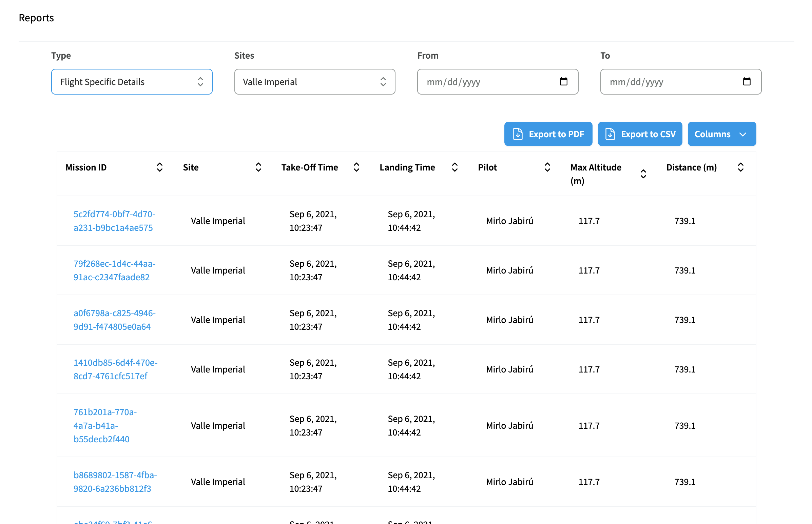
Task: Click the Pilot column header text
Action: pyautogui.click(x=487, y=167)
